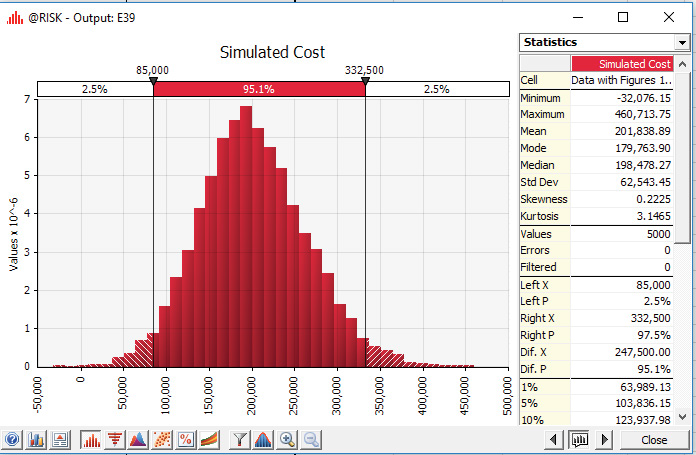Image resolution: width=696 pixels, height=455 pixels.
Task: Open the Statistics panel dropdown
Action: (x=682, y=43)
